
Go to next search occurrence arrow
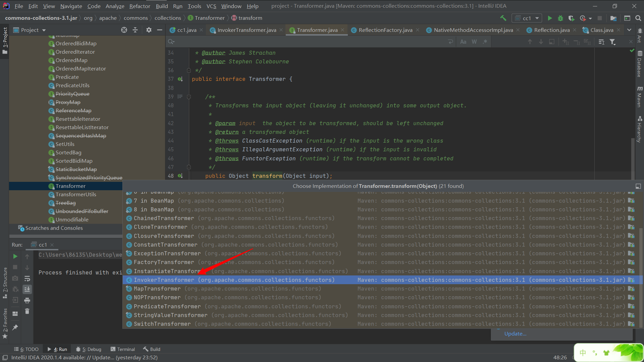[x=541, y=42]
